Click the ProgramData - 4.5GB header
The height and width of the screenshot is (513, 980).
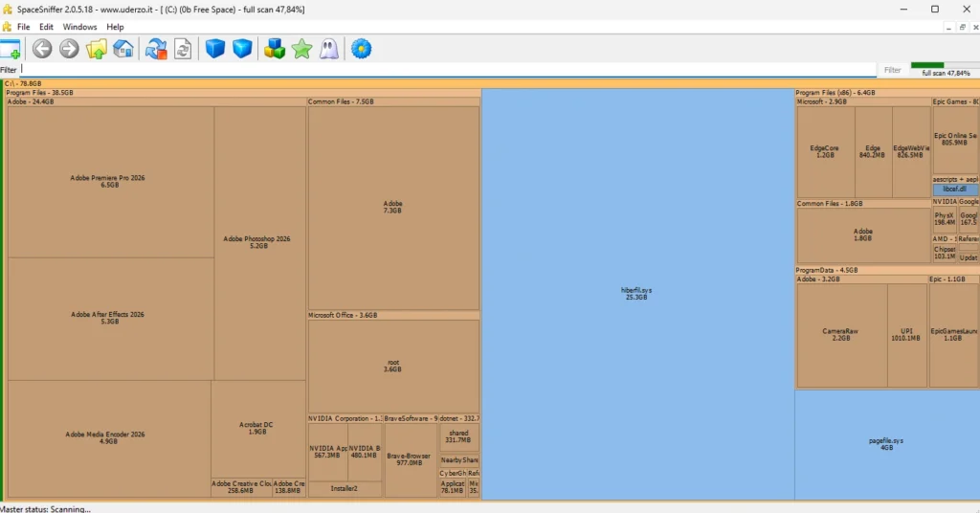pos(887,271)
